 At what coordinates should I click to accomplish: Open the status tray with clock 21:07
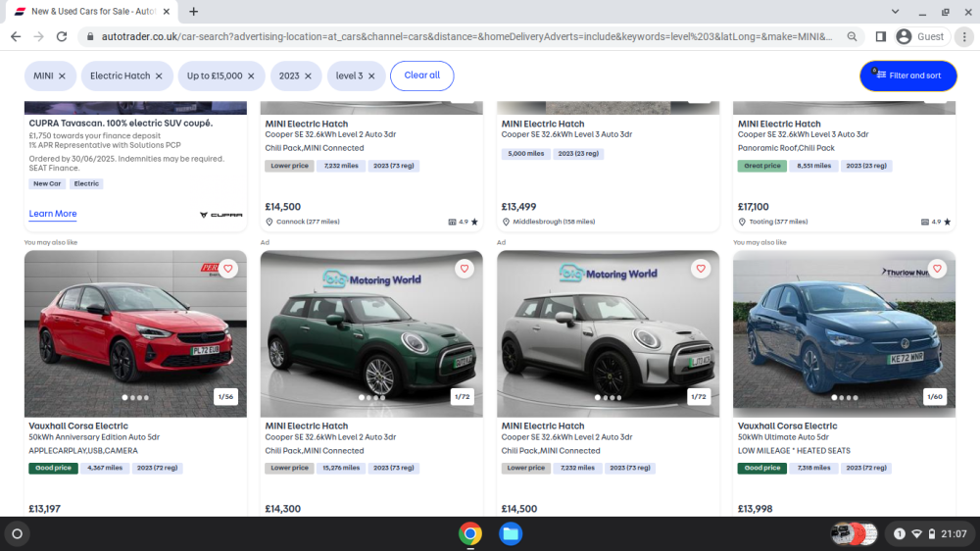coord(929,534)
